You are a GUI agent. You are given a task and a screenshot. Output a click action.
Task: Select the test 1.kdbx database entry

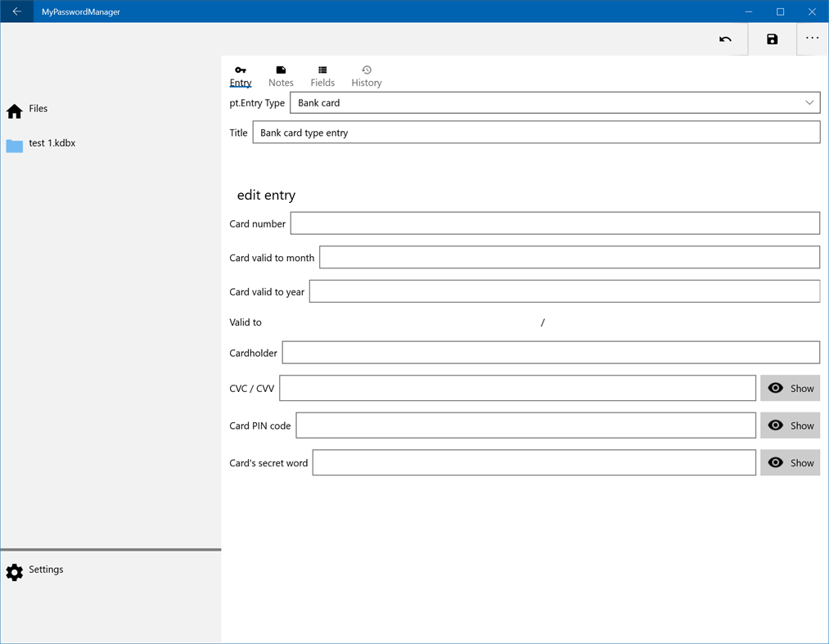[52, 142]
